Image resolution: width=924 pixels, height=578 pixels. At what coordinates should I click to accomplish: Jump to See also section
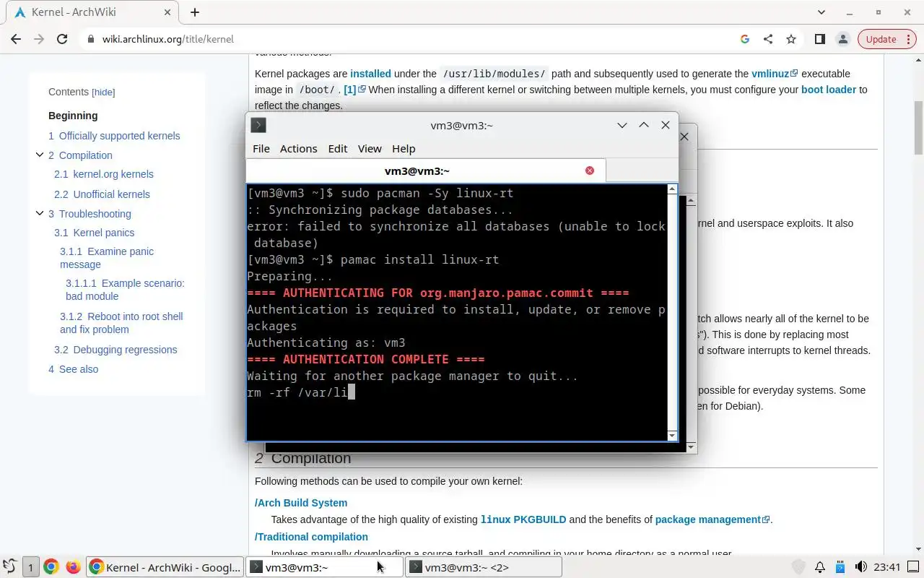pos(74,369)
